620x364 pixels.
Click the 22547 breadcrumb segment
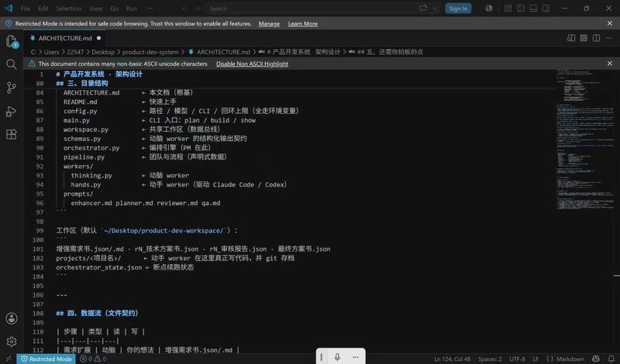pyautogui.click(x=75, y=52)
